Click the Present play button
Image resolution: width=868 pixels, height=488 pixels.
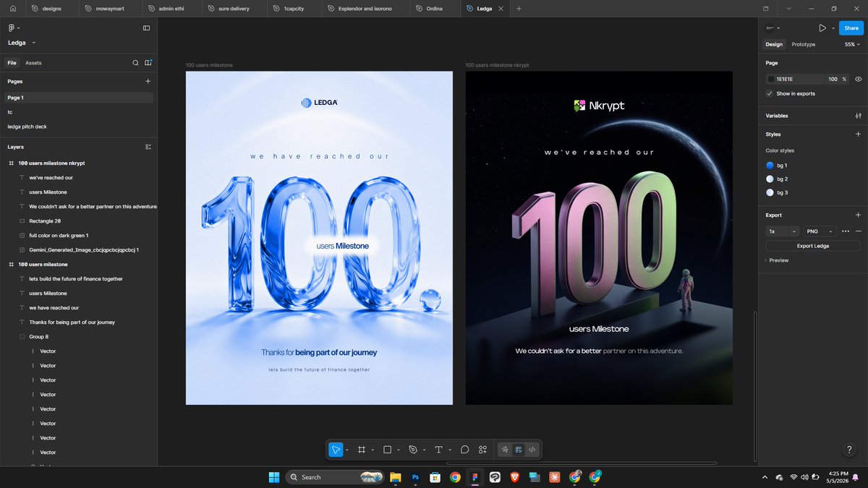[822, 28]
